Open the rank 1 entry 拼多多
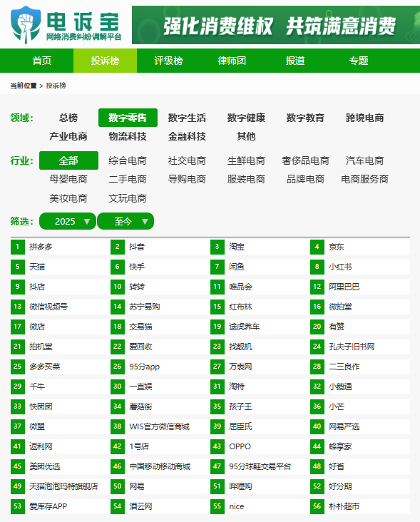 click(41, 247)
